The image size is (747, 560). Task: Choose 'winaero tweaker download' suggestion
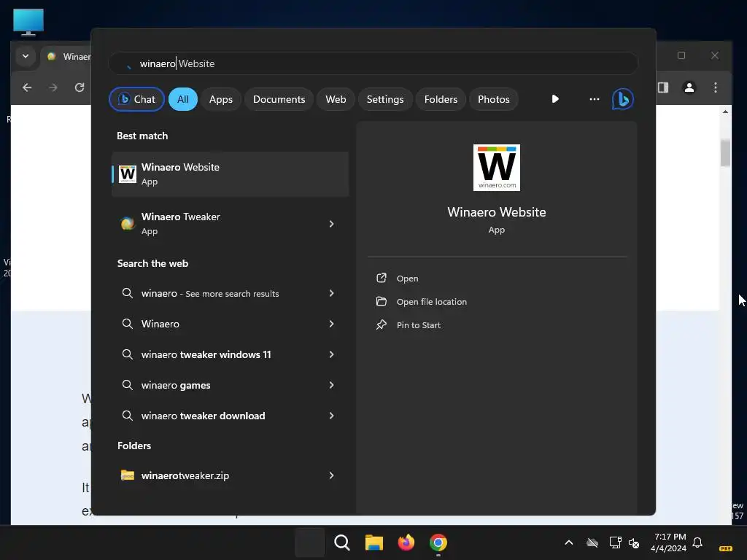(x=230, y=416)
